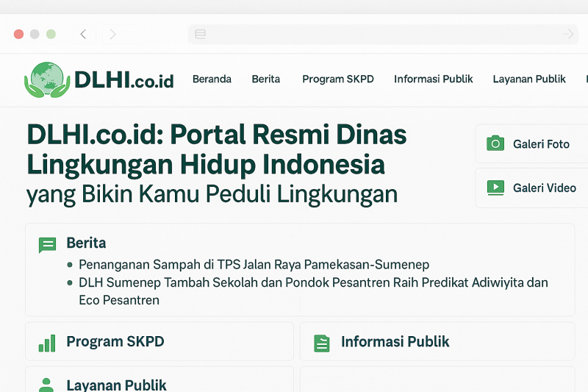Click the DLHI.co.id site title text
Screen dimensions: 588x392
[124, 80]
